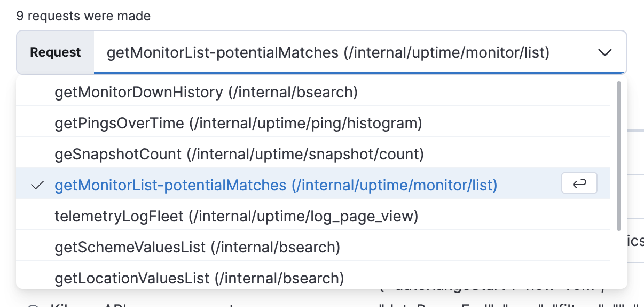The image size is (644, 307).
Task: Collapse the Request dropdown chevron arrow
Action: pos(604,52)
